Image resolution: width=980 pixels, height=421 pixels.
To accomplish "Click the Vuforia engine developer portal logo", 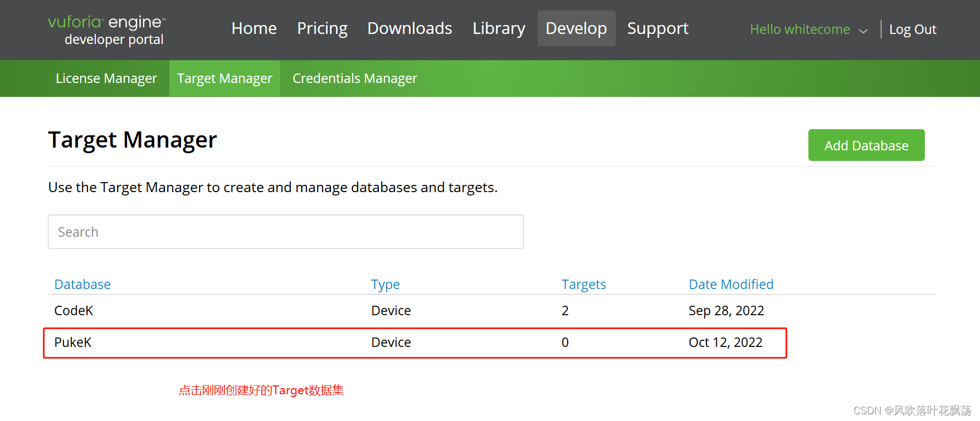I will pyautogui.click(x=107, y=30).
